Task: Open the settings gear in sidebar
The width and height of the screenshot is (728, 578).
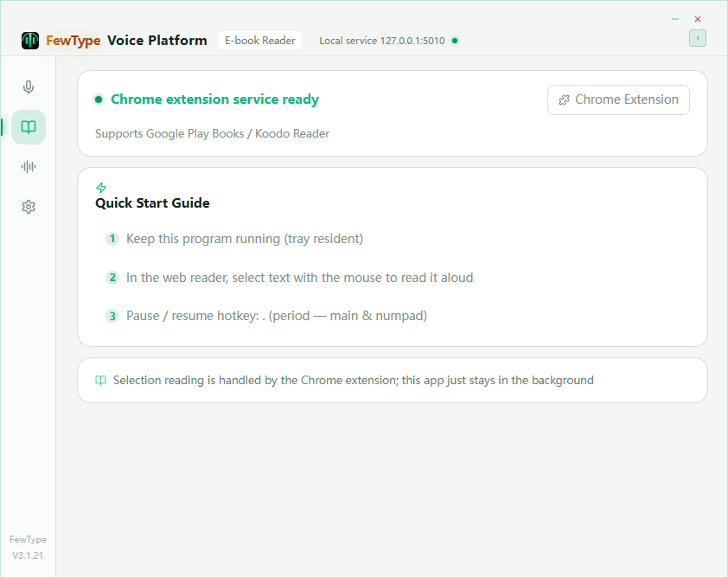Action: point(29,207)
